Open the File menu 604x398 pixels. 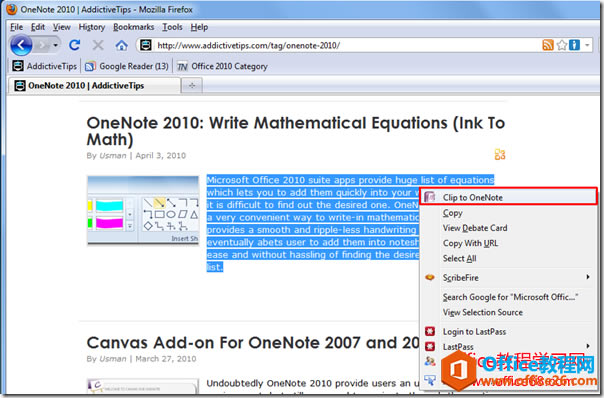[16, 27]
